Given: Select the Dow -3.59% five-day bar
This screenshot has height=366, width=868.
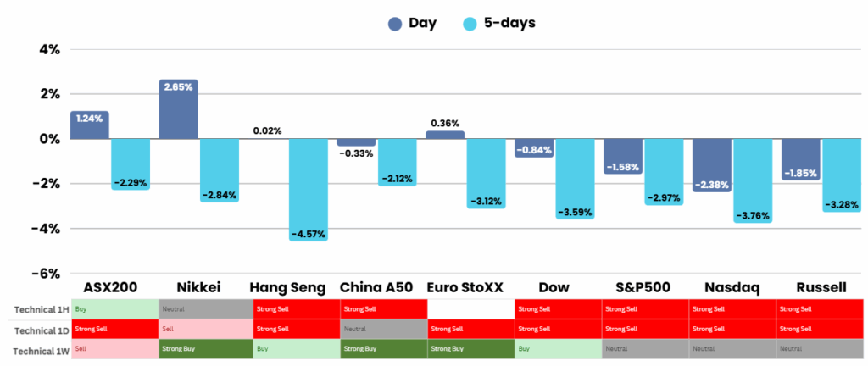Looking at the screenshot, I should tap(576, 178).
